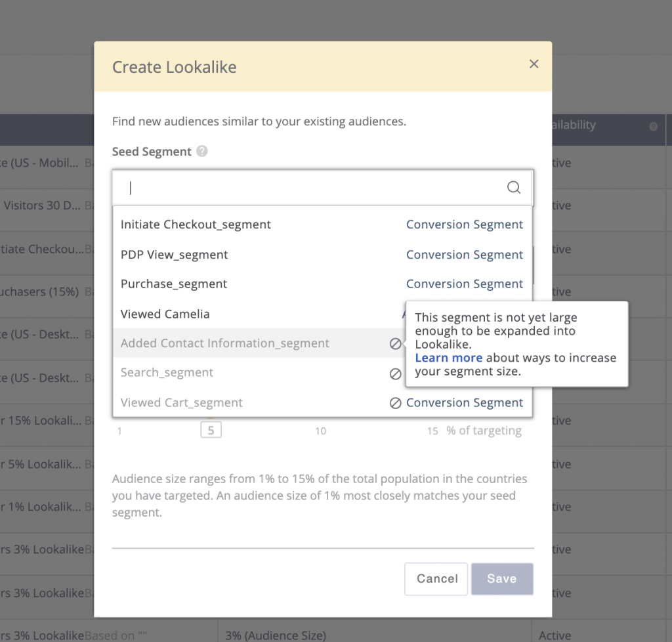Click the Search_segment list entry
This screenshot has width=672, height=642.
167,373
